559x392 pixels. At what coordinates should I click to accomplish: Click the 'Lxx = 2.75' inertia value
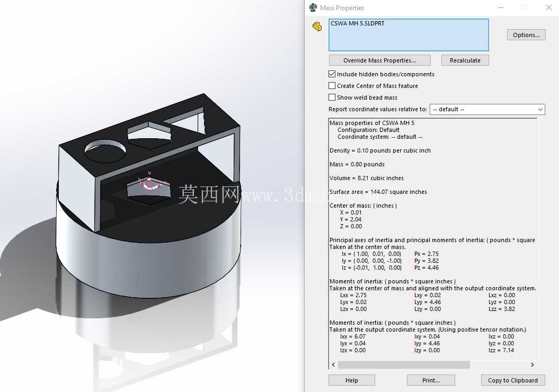(353, 295)
